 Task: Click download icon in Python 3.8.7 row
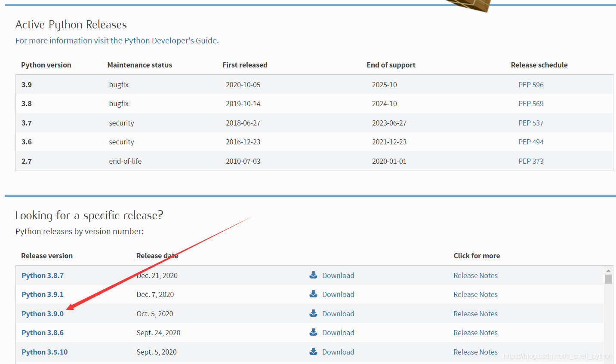[313, 275]
